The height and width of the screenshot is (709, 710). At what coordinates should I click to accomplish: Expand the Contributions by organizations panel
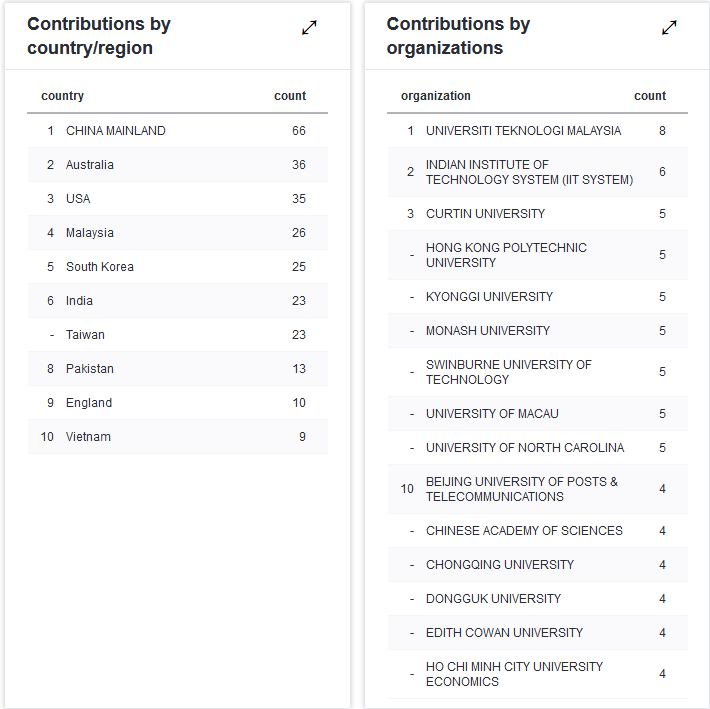(x=669, y=28)
